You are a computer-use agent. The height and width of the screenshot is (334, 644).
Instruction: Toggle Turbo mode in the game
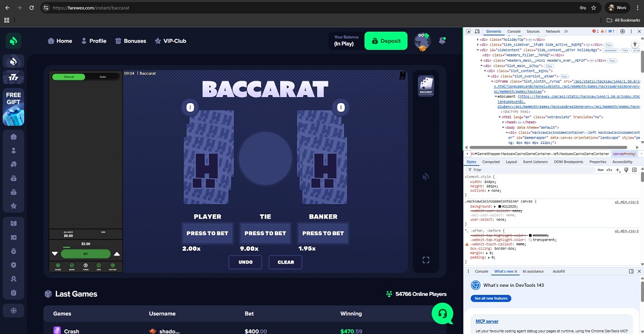(x=85, y=266)
